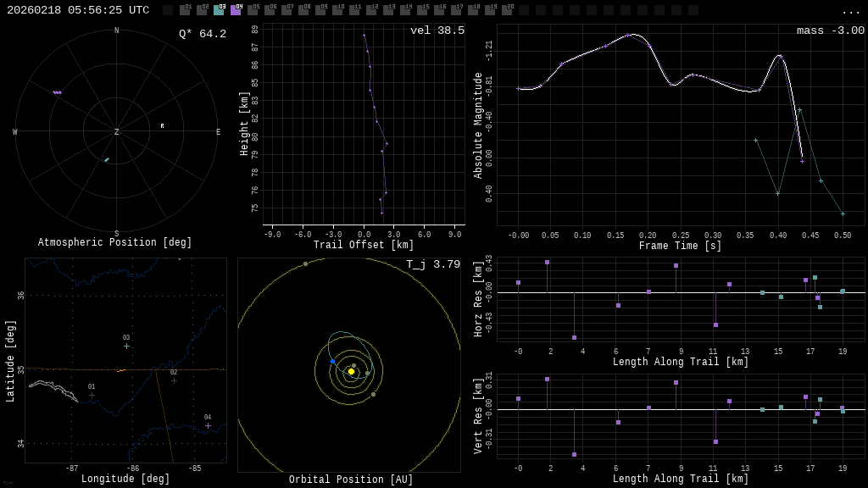Enable station 01 square in top bar

185,10
